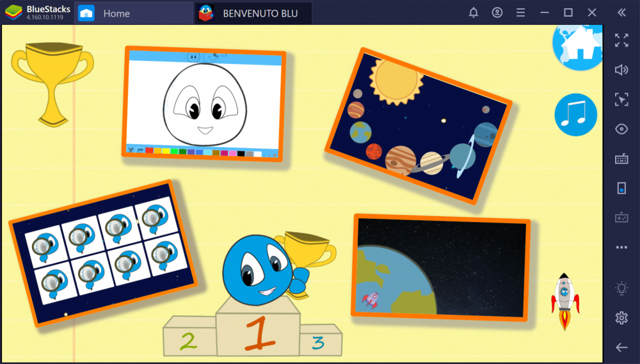Click the eye icon in the sidebar

click(x=621, y=129)
